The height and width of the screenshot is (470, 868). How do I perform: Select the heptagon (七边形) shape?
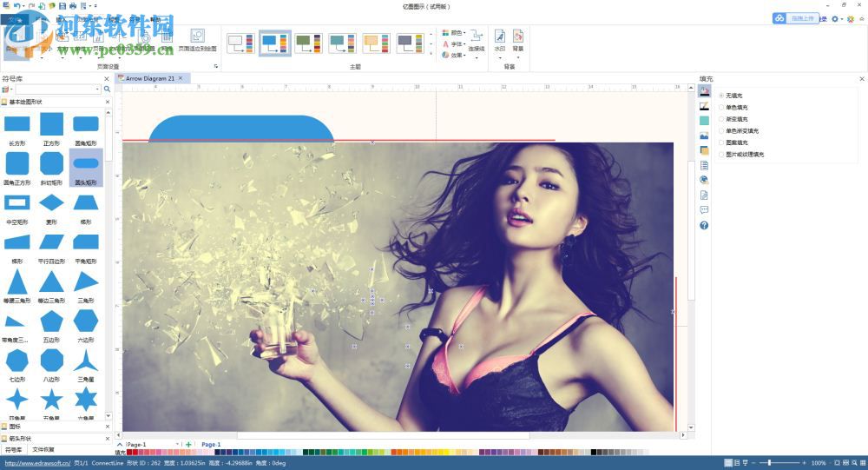click(17, 361)
